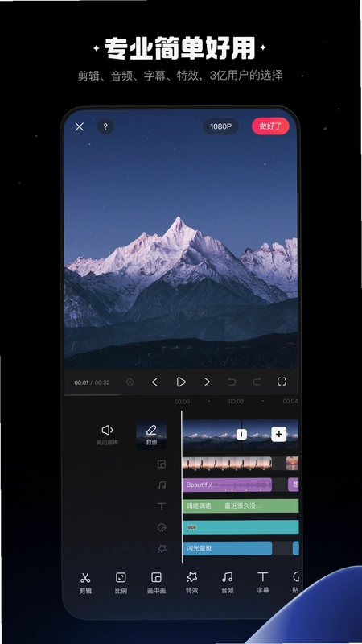This screenshot has width=362, height=644.
Task: Play the video preview
Action: tap(180, 382)
